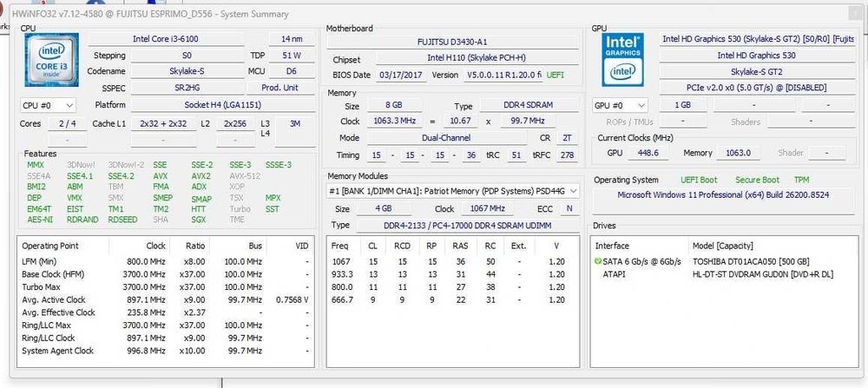Click the Mode 'Dual-Channel' field
Viewport: 868px width, 388px height.
pyautogui.click(x=446, y=138)
